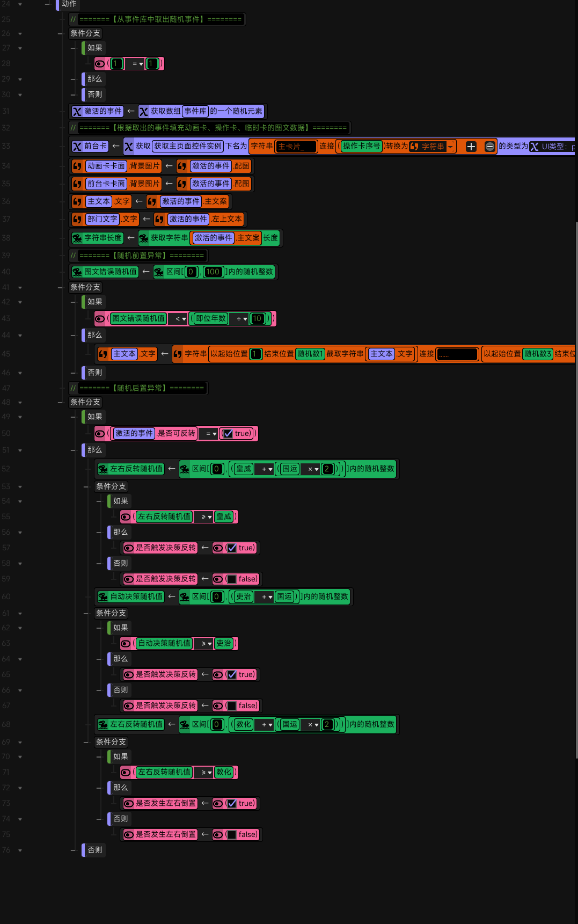This screenshot has height=924, width=578.
Task: Click the variable icon beside 激活的事件 on line 31
Action: click(x=77, y=112)
